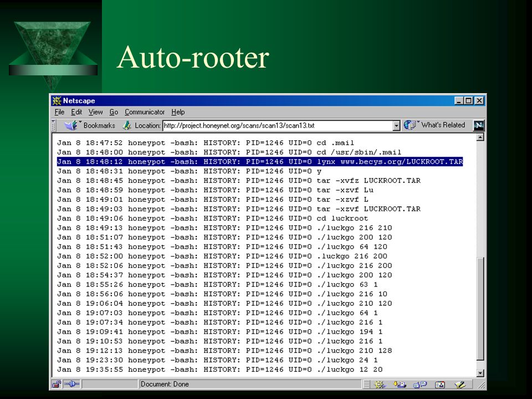
Task: Click the './luckgo 194 1' log line
Action: pos(220,332)
